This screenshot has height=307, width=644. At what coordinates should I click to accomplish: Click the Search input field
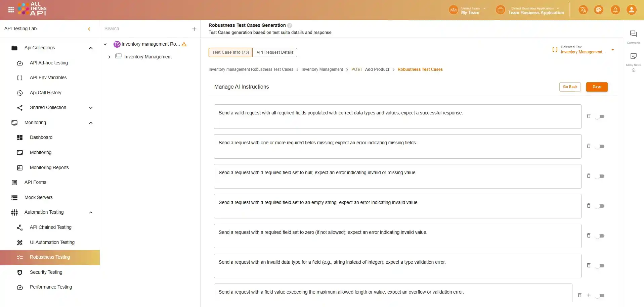tap(144, 29)
